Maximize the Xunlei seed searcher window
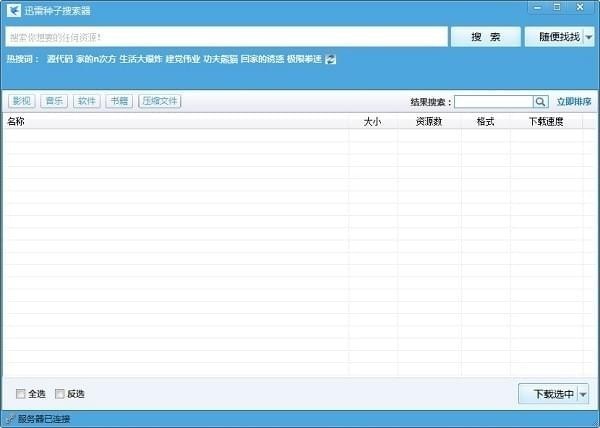600x428 pixels. [557, 7]
